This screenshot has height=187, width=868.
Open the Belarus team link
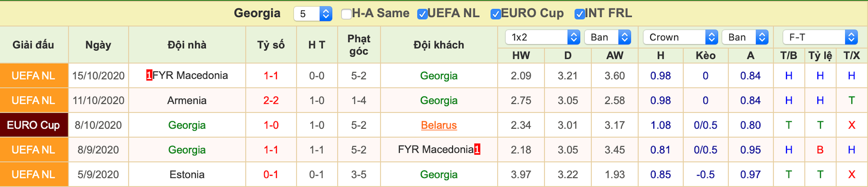[x=439, y=125]
